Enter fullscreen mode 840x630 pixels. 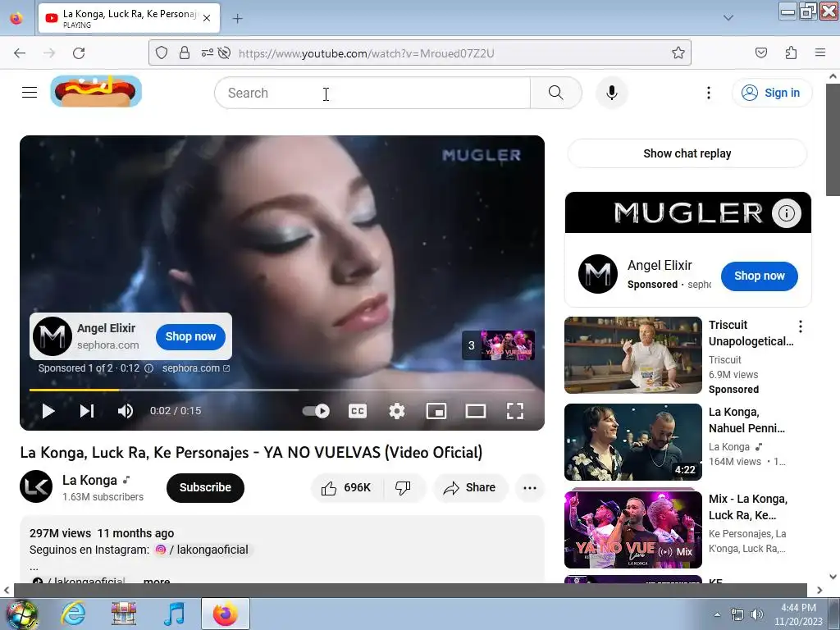point(515,411)
